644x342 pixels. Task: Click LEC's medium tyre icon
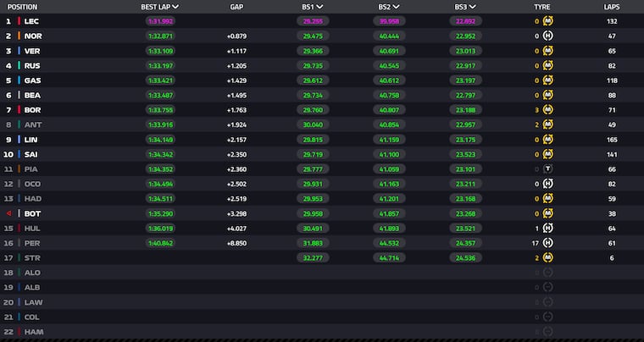[547, 20]
